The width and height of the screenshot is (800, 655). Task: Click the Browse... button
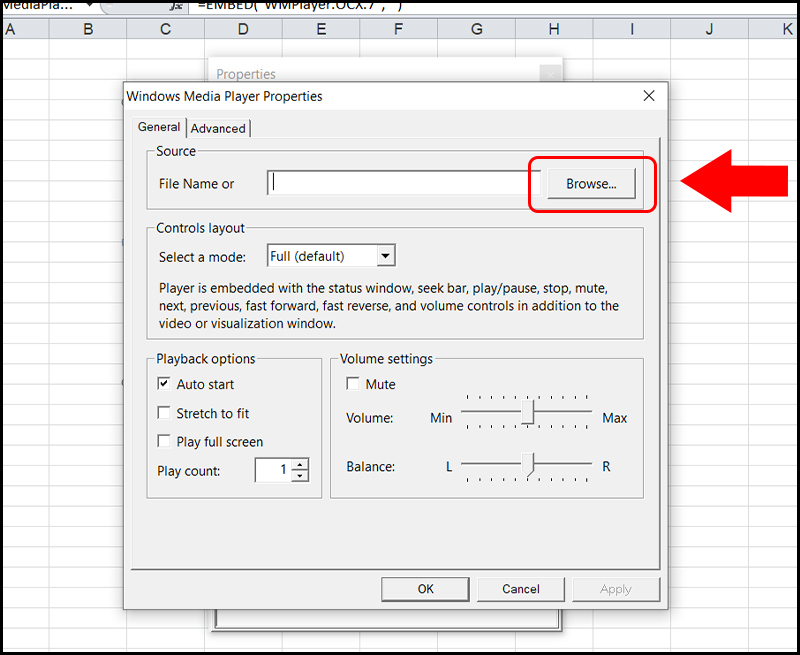click(x=591, y=184)
